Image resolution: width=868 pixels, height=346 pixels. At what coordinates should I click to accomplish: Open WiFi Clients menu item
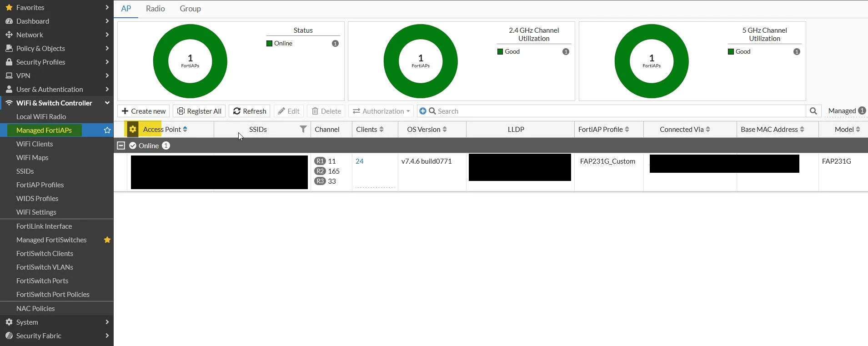[x=35, y=144]
